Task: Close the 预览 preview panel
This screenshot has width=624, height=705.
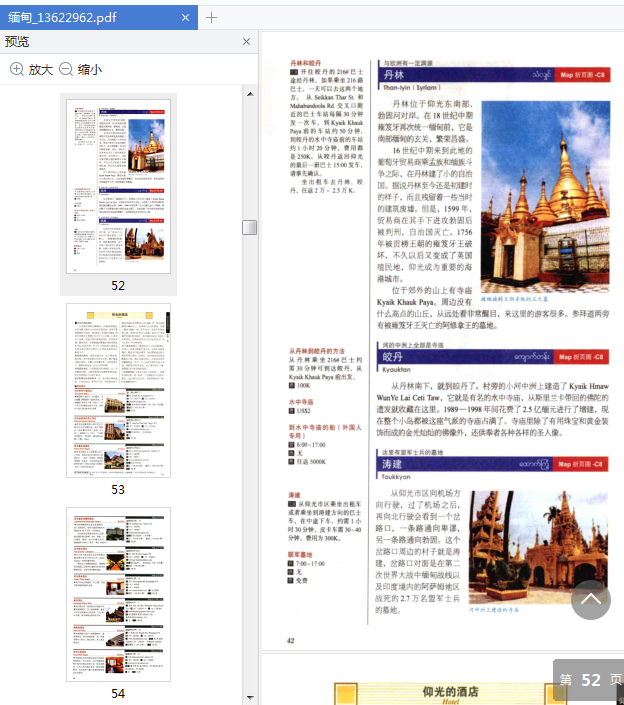Action: coord(246,41)
